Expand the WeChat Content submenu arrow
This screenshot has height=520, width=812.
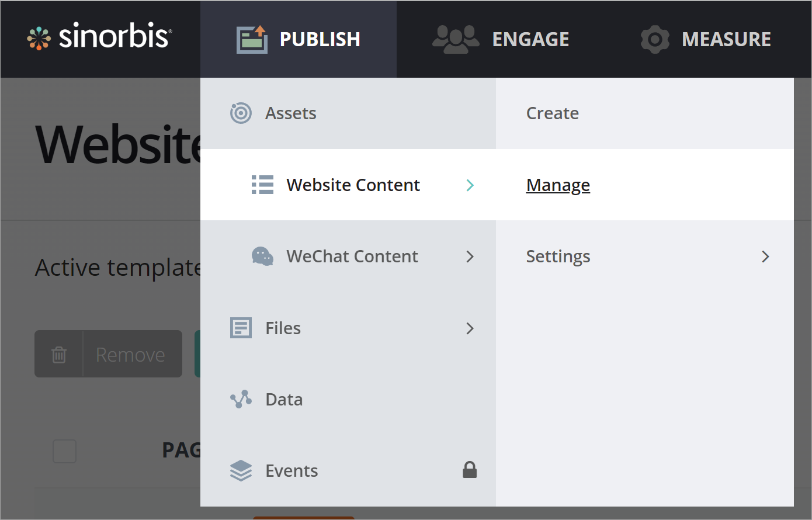pyautogui.click(x=470, y=256)
